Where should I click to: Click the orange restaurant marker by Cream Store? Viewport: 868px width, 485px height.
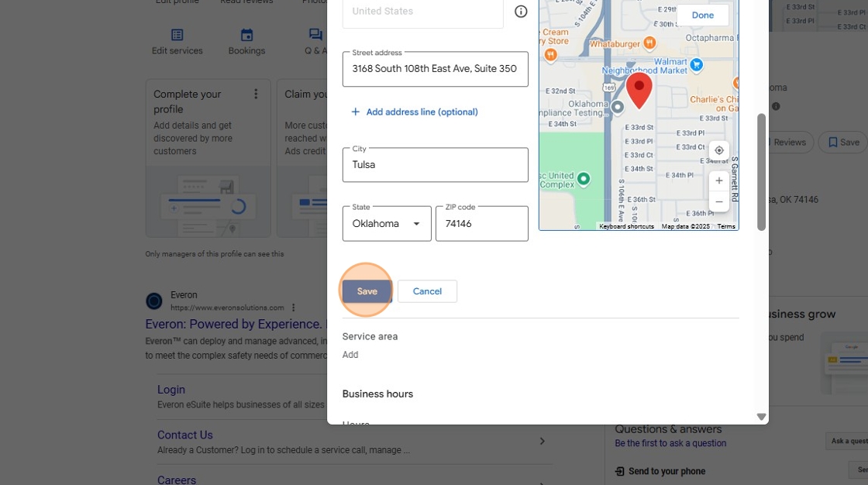550,54
